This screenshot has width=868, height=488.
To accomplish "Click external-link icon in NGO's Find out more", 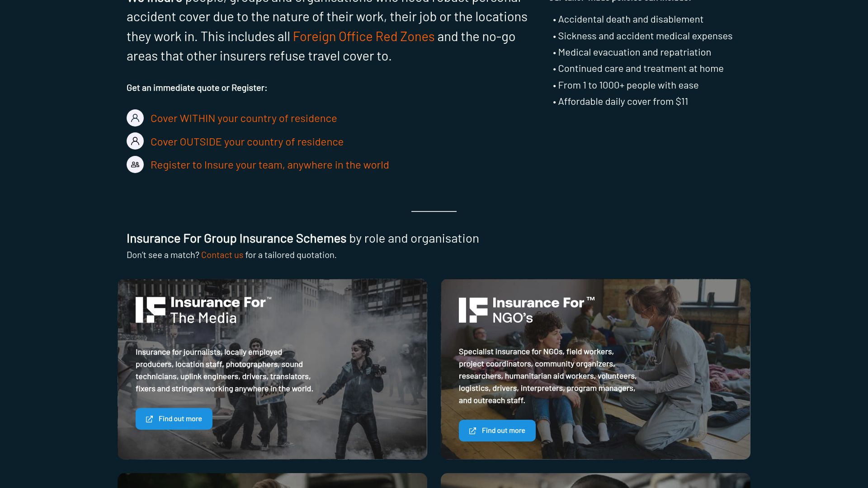I will (472, 431).
